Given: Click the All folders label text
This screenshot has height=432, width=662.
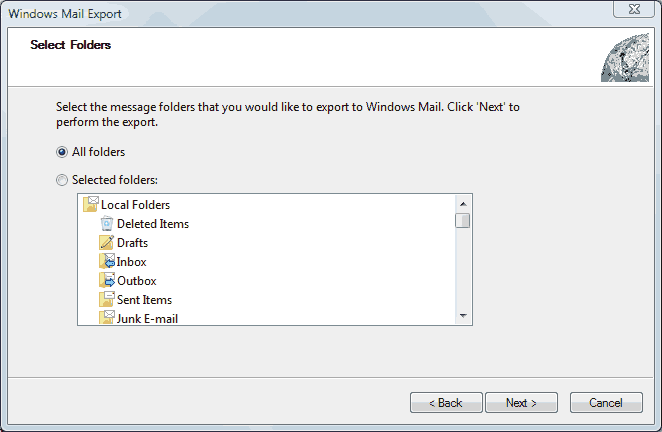Looking at the screenshot, I should 98,152.
